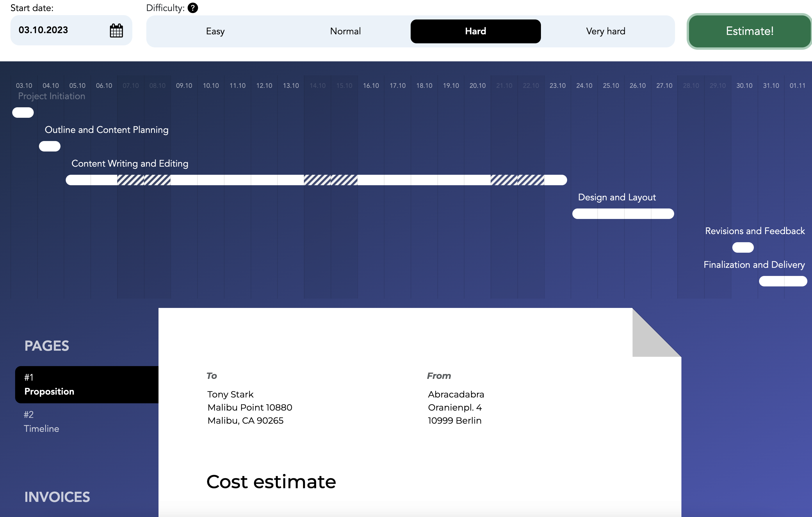Select the Finalization and Delivery bar
Viewport: 812px width, 517px height.
point(782,281)
